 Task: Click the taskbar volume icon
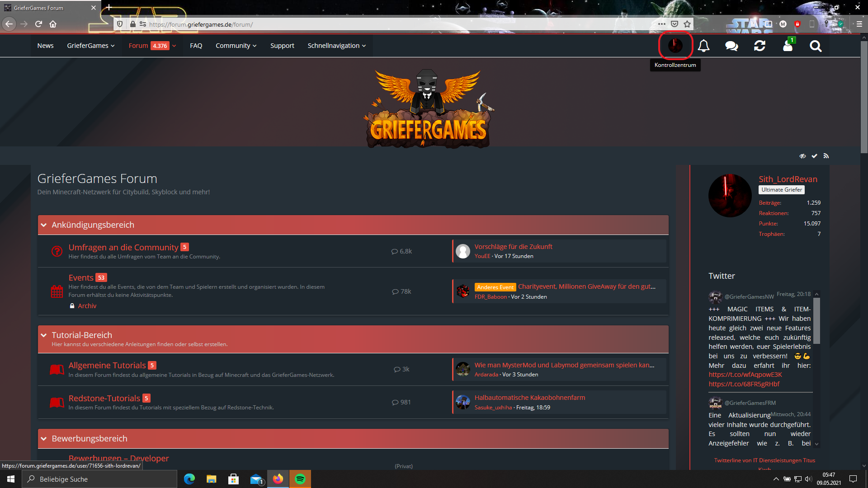(808, 479)
